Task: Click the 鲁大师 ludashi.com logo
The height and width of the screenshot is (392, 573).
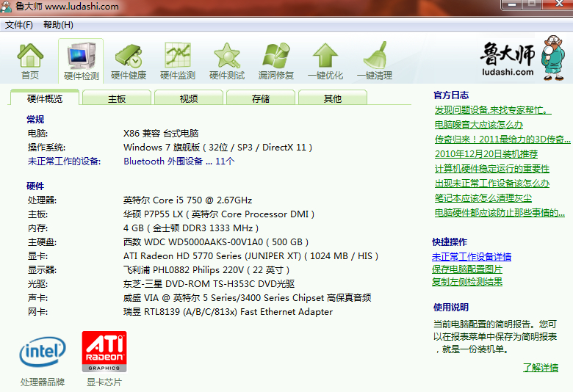Action: point(522,59)
